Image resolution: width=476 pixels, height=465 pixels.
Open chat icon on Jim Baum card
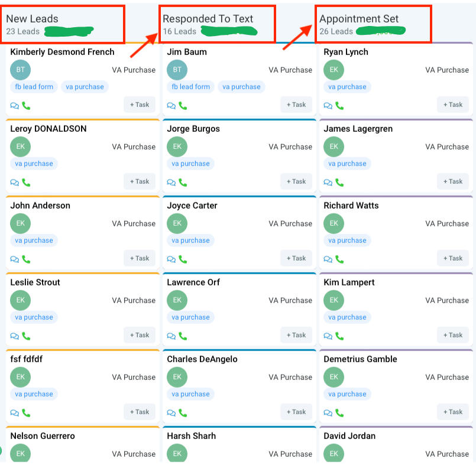(x=171, y=106)
